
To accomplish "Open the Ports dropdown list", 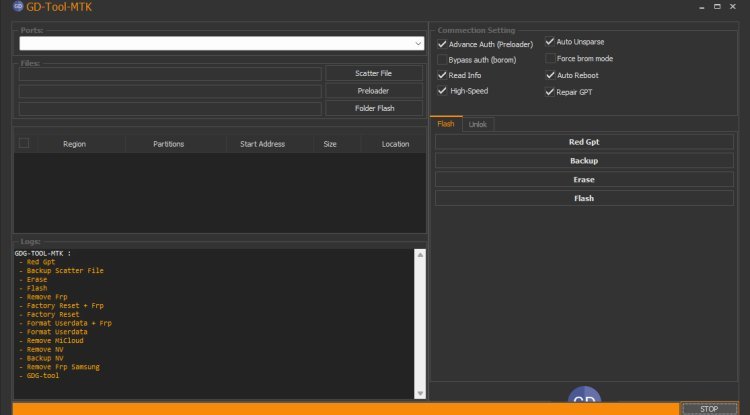I will click(418, 44).
